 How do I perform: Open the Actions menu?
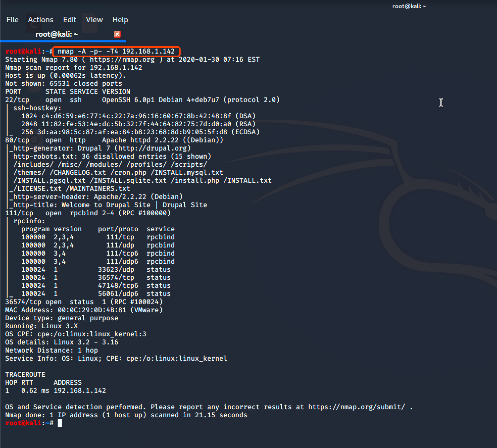pos(41,20)
